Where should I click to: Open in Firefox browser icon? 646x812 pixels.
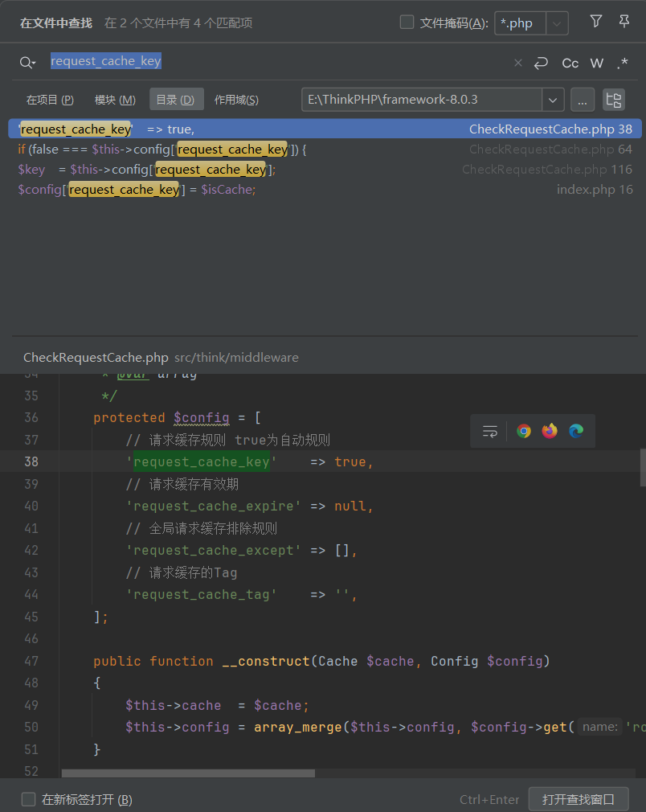click(x=550, y=431)
